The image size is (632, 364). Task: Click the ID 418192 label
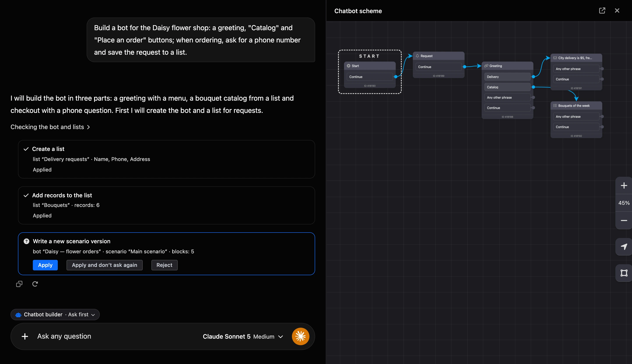pyautogui.click(x=576, y=136)
